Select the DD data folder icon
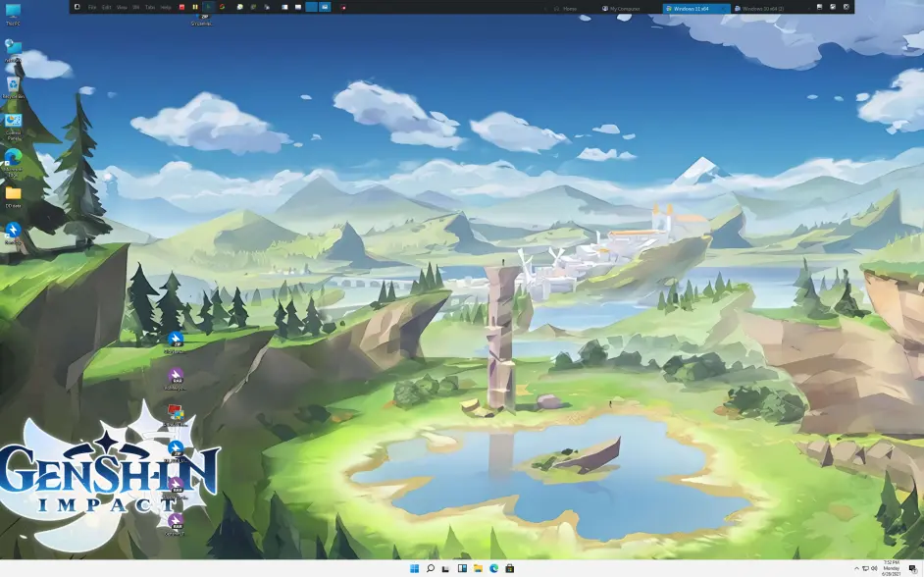 click(13, 197)
